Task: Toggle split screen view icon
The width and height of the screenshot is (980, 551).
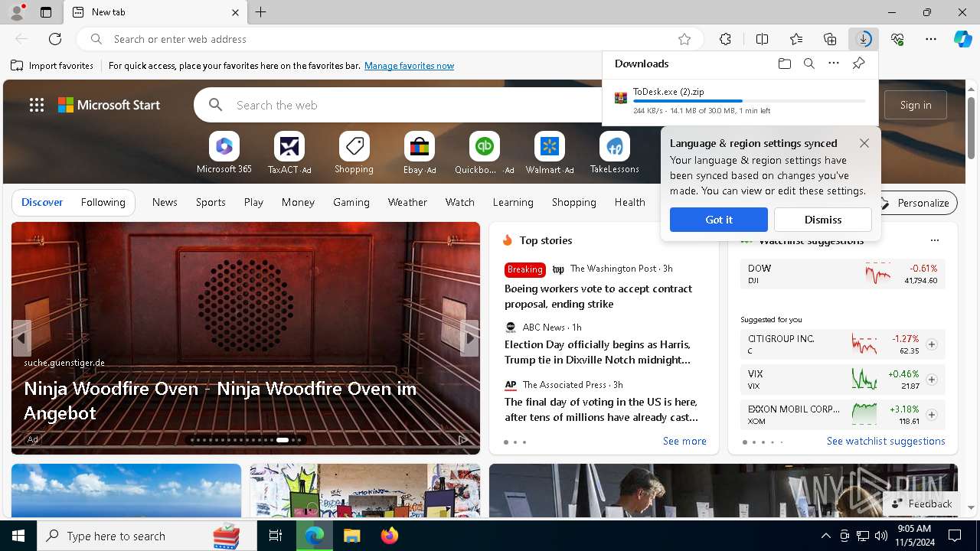Action: pyautogui.click(x=762, y=39)
